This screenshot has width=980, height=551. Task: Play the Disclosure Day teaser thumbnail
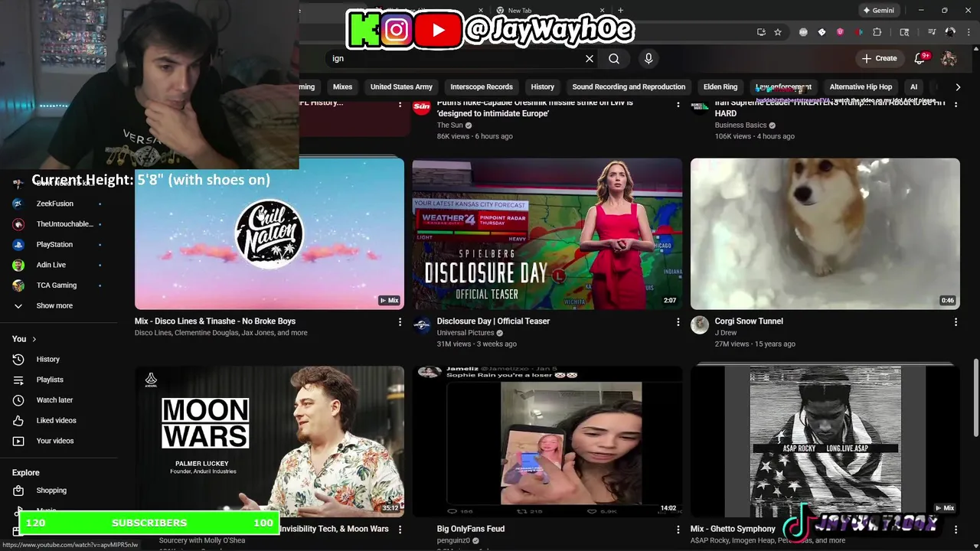coord(547,233)
